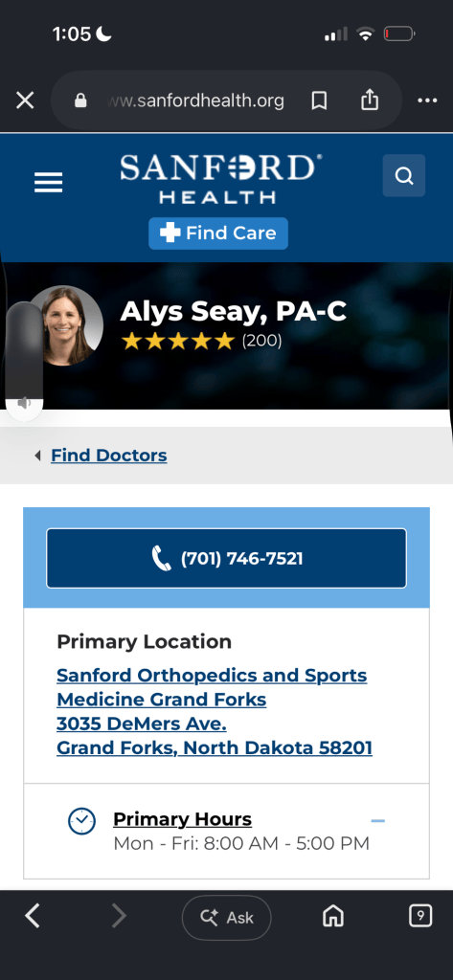Tap the Primary Hours heading
Image resolution: width=453 pixels, height=980 pixels.
coord(183,819)
